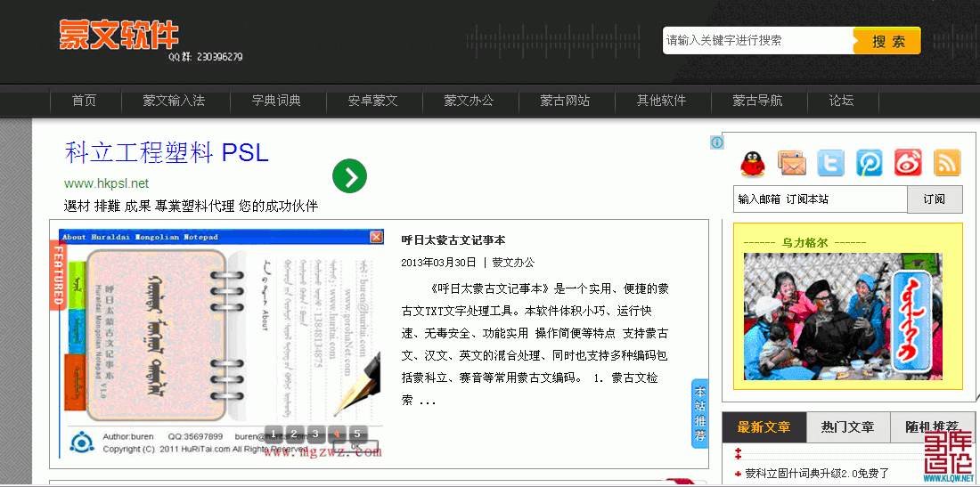
Task: Click the blue ad info icon
Action: point(717,142)
